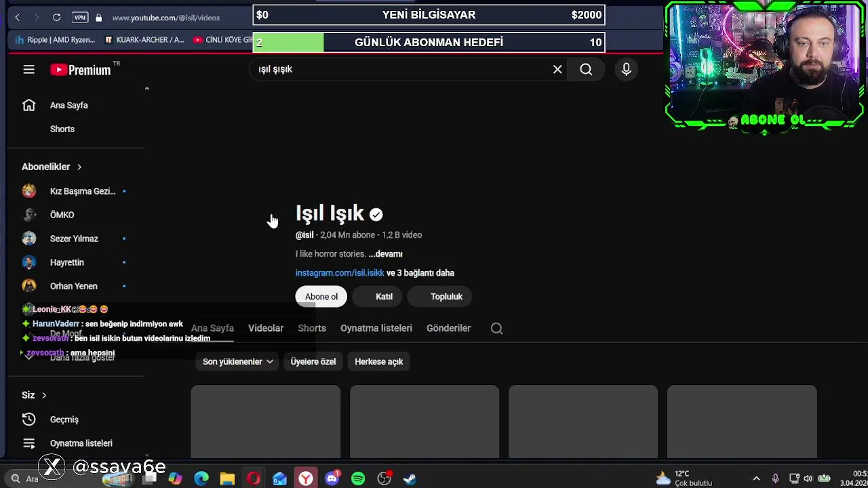The width and height of the screenshot is (868, 488).
Task: Open the YouTube hamburger guide menu
Action: coord(28,69)
